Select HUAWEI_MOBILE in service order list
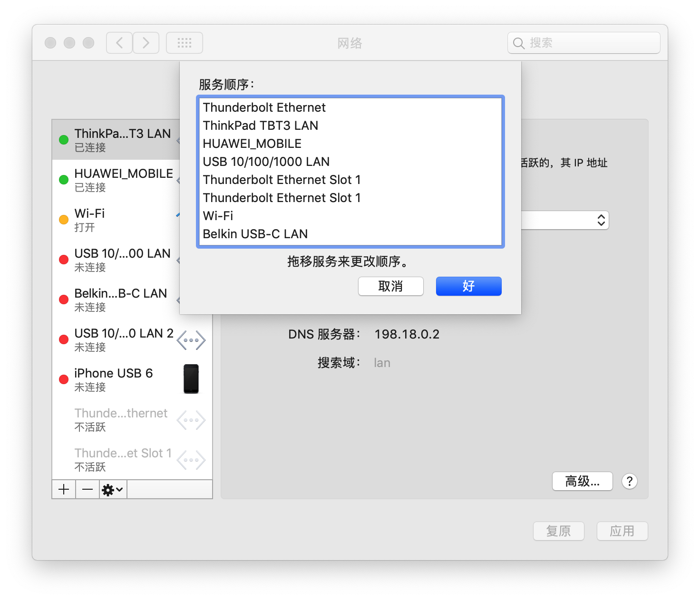This screenshot has height=600, width=700. pyautogui.click(x=350, y=144)
